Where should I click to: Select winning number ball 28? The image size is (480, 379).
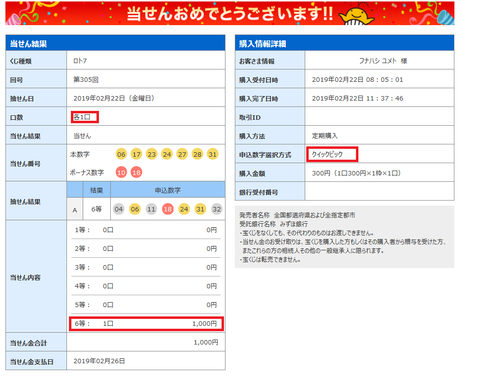[197, 154]
